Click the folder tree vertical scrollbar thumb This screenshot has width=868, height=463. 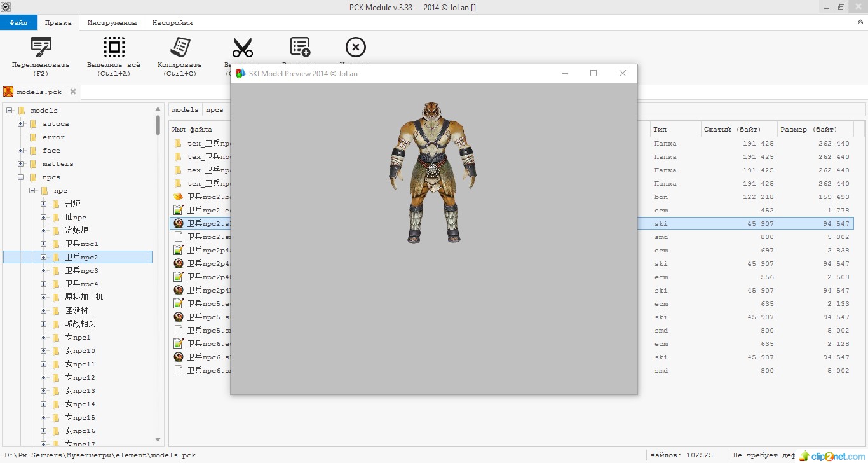tap(158, 125)
